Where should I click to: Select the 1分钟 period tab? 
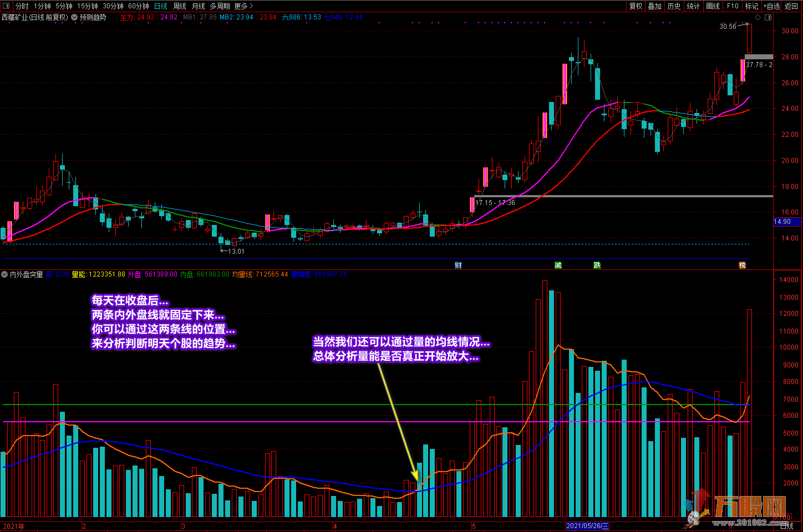(x=42, y=6)
